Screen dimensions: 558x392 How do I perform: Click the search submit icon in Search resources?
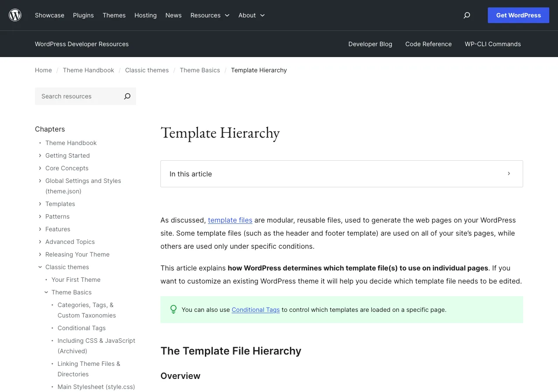point(127,96)
